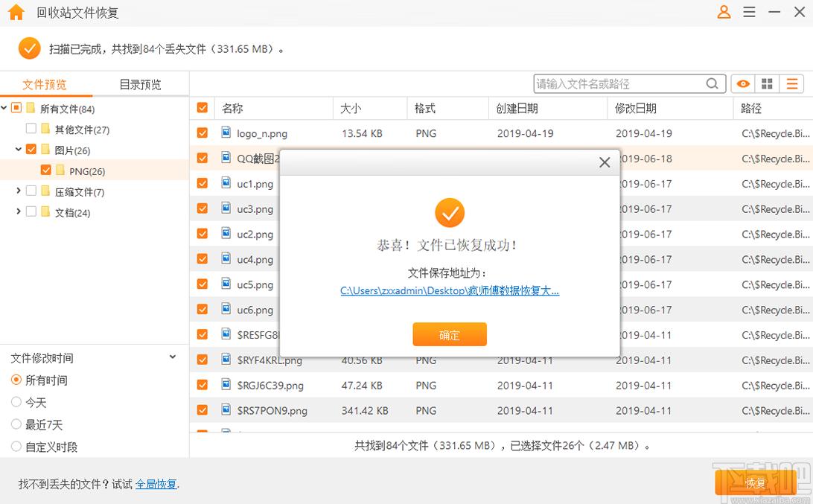Select the 今天 radio button
This screenshot has width=813, height=504.
16,402
